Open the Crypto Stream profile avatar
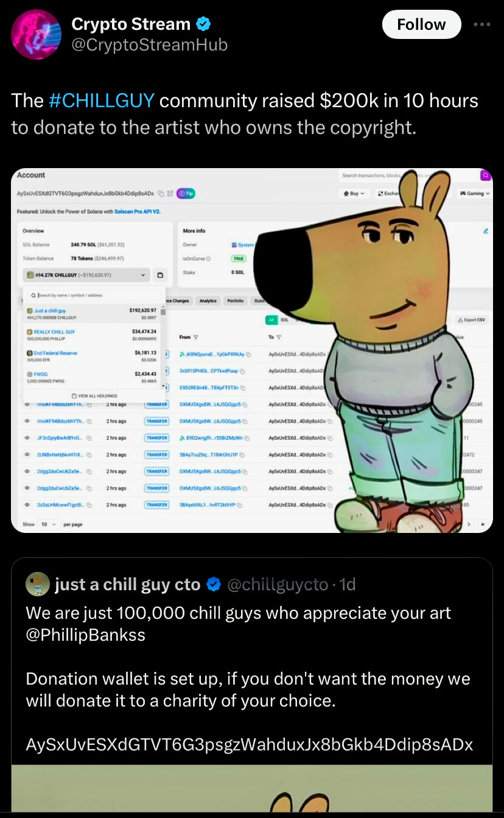The width and height of the screenshot is (504, 818). click(x=36, y=35)
